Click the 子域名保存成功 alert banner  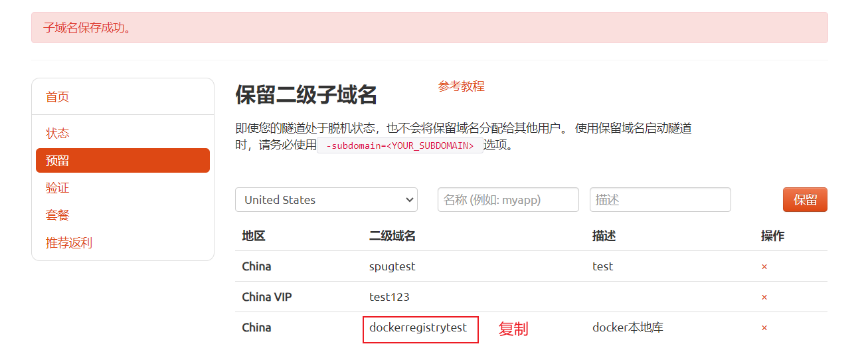point(430,28)
